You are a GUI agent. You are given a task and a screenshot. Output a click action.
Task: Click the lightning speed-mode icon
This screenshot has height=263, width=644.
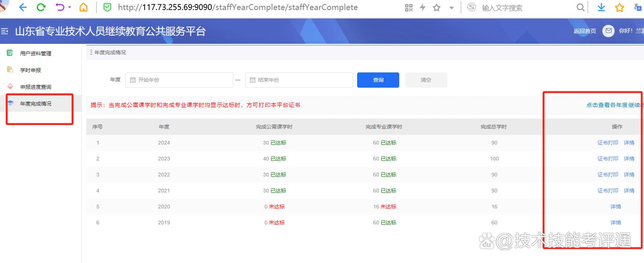(423, 7)
